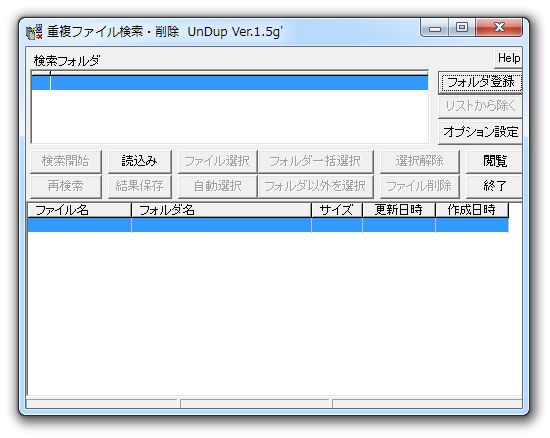This screenshot has width=550, height=438.
Task: Open the 閲覧 browse button
Action: 494,161
